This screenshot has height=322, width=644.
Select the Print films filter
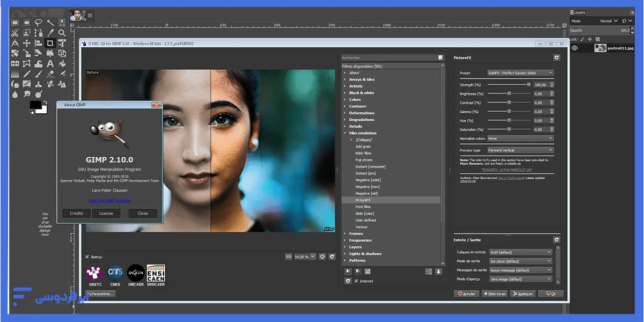point(363,207)
